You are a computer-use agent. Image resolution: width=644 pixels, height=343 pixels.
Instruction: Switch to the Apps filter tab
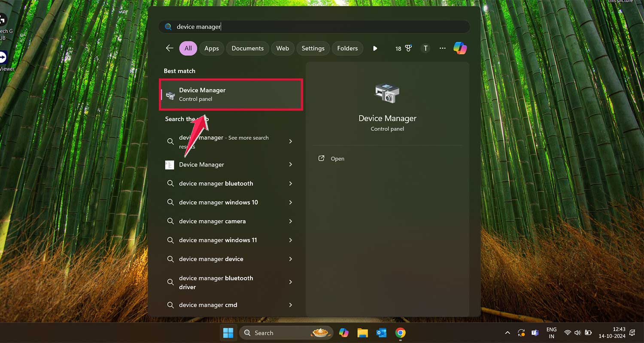pyautogui.click(x=211, y=48)
